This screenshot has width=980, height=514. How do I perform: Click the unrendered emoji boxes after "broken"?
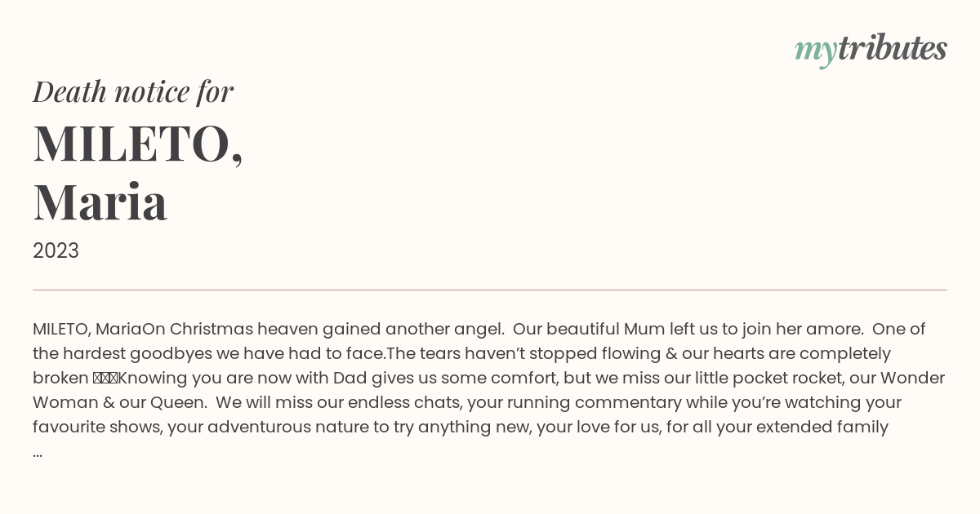point(105,379)
